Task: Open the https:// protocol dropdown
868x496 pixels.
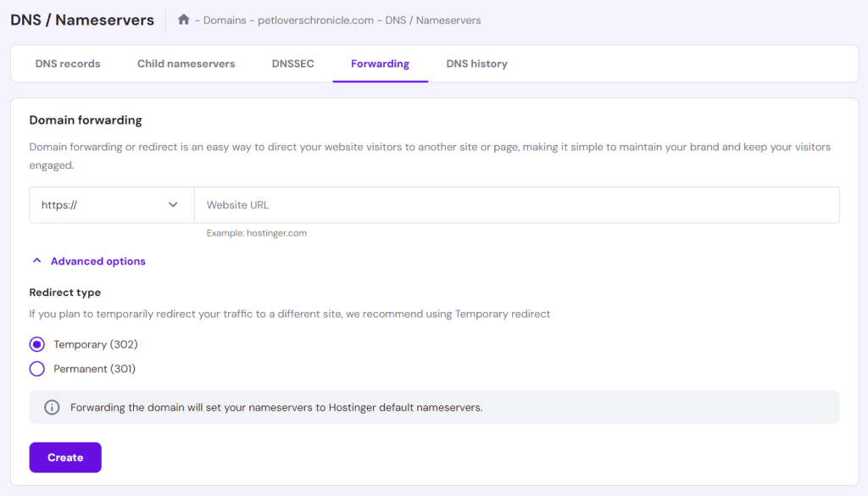Action: point(111,205)
